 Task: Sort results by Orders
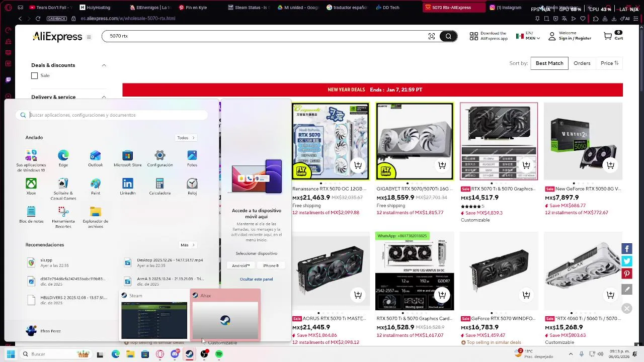(582, 63)
